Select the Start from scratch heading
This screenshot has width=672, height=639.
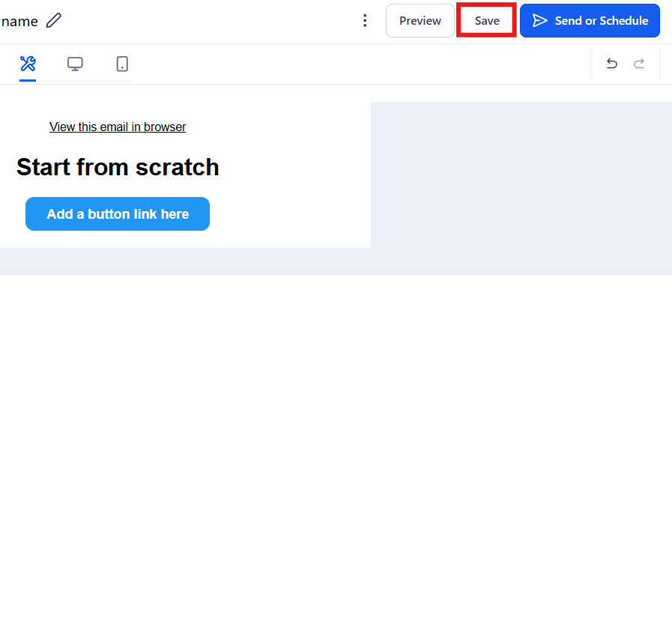pos(118,167)
